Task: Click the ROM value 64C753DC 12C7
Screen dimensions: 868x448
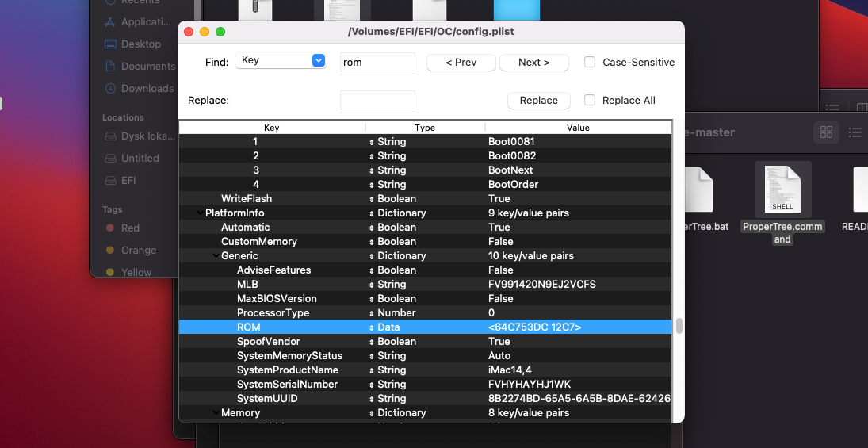Action: [535, 327]
